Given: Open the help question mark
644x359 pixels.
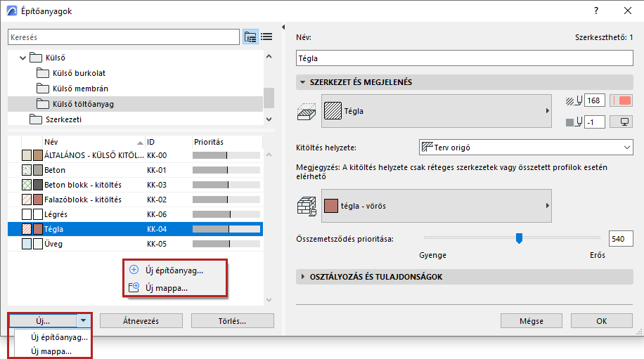Looking at the screenshot, I should coord(596,11).
